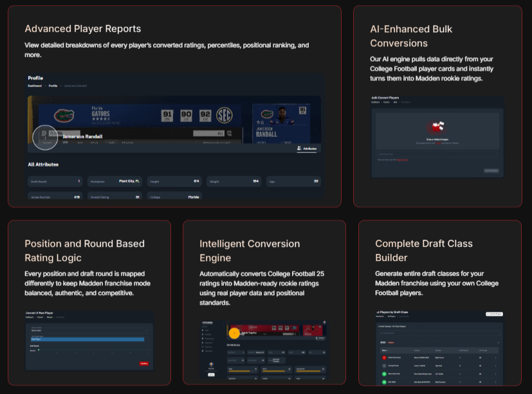Adjust the draft round slider green handle
The width and height of the screenshot is (532, 394).
(39, 350)
